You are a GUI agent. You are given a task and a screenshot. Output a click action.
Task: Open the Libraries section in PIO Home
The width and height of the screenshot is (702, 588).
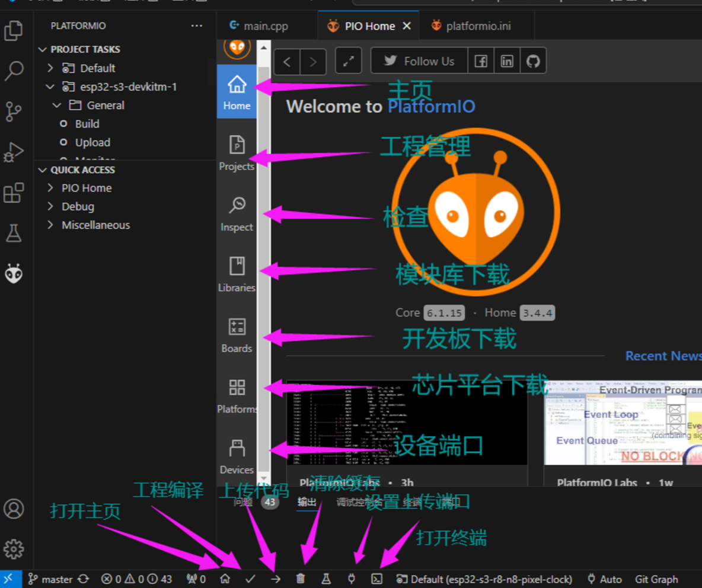237,274
